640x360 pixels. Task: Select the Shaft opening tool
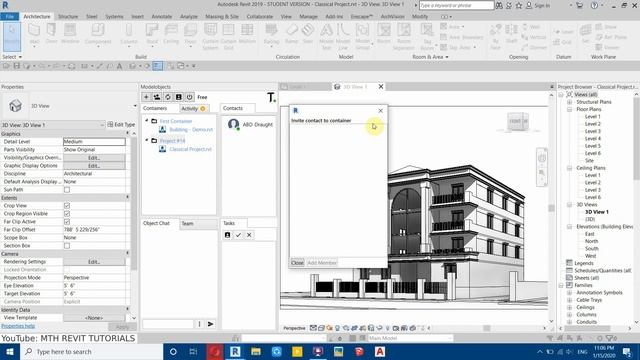click(511, 33)
